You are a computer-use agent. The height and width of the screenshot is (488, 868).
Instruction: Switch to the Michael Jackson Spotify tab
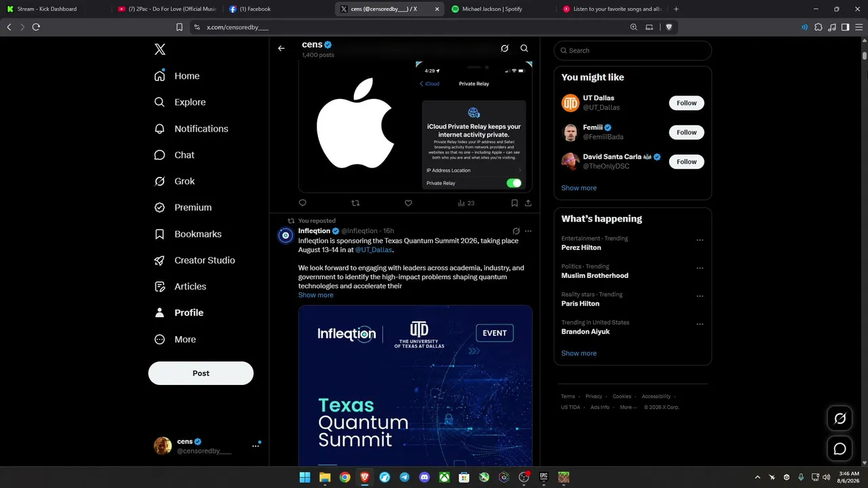(x=499, y=9)
